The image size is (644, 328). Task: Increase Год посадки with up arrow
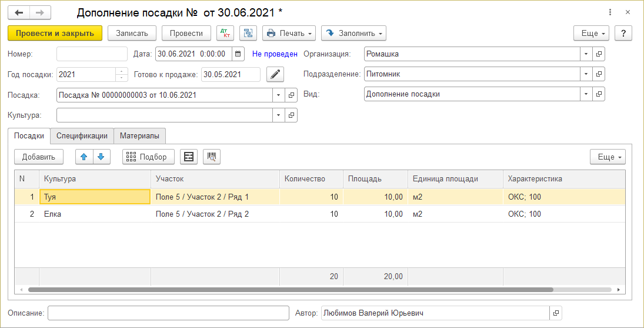click(122, 71)
